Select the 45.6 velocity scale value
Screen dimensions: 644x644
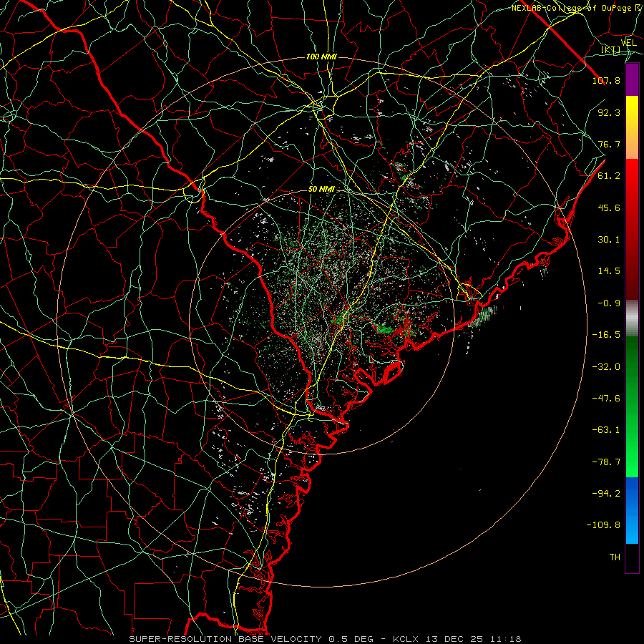(609, 208)
